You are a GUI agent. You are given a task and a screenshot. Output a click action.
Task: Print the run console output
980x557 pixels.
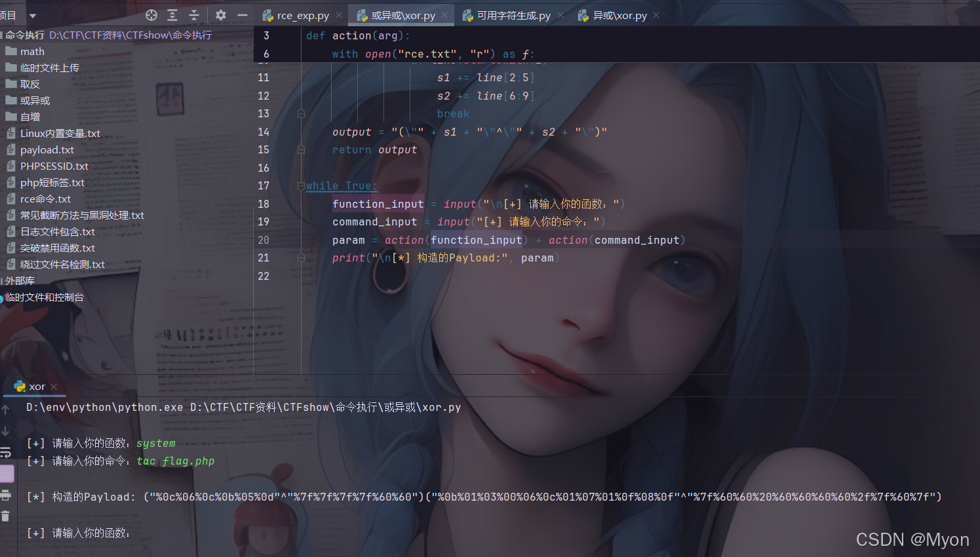tap(5, 495)
